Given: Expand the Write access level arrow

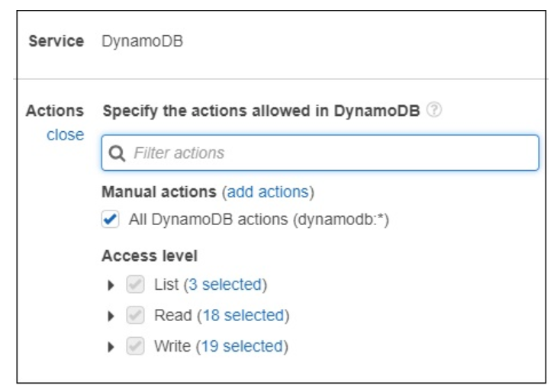Looking at the screenshot, I should pyautogui.click(x=111, y=346).
